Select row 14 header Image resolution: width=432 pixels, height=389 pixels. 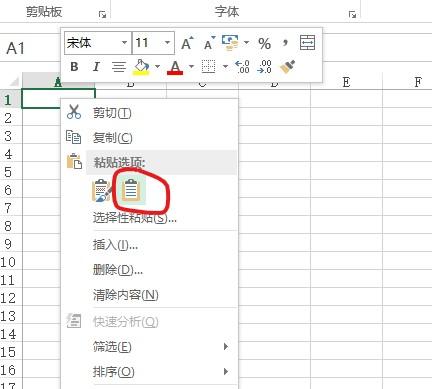[x=11, y=334]
